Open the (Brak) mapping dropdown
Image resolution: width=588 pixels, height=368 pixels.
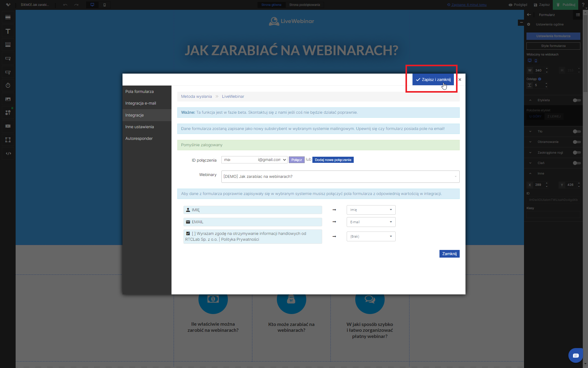tap(371, 236)
